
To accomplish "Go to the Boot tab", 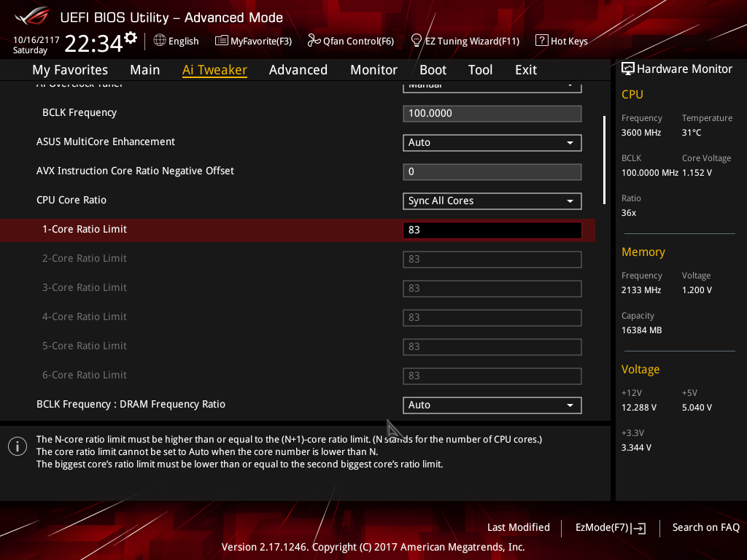I will 433,70.
